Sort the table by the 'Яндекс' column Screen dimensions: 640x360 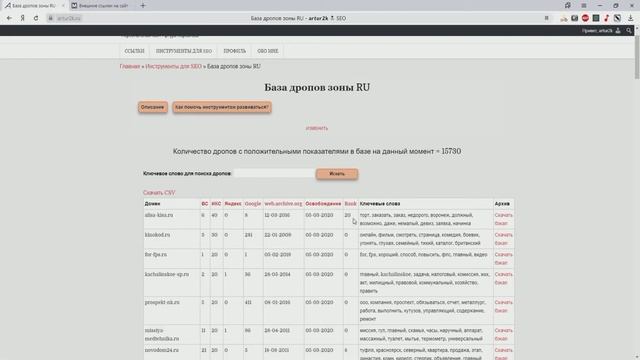(x=233, y=204)
